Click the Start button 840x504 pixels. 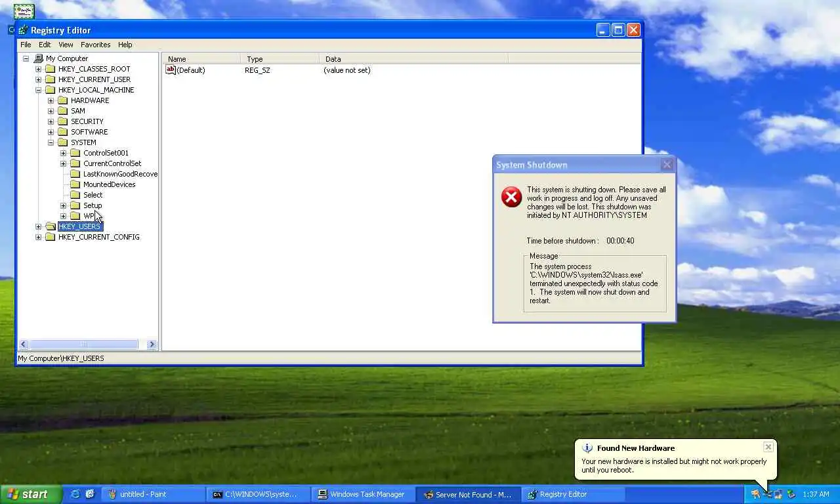[31, 494]
